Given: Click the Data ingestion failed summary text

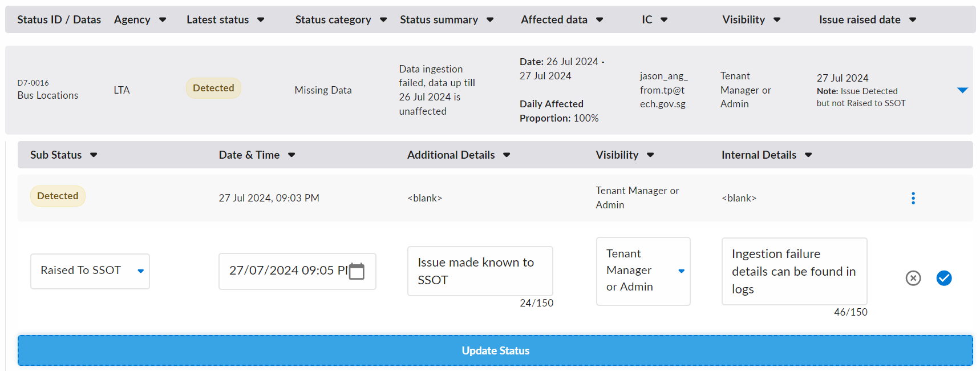Looking at the screenshot, I should point(437,90).
